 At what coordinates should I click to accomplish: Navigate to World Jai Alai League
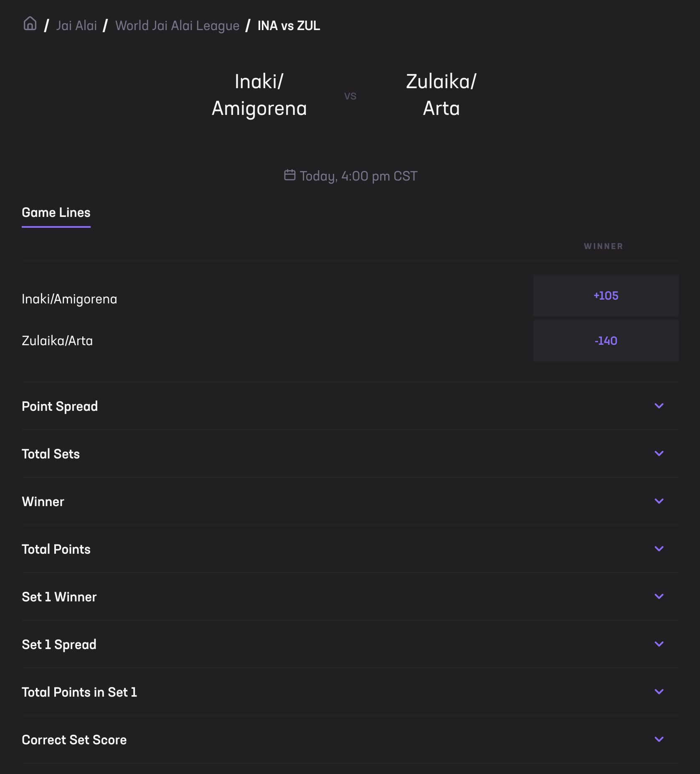pos(178,25)
